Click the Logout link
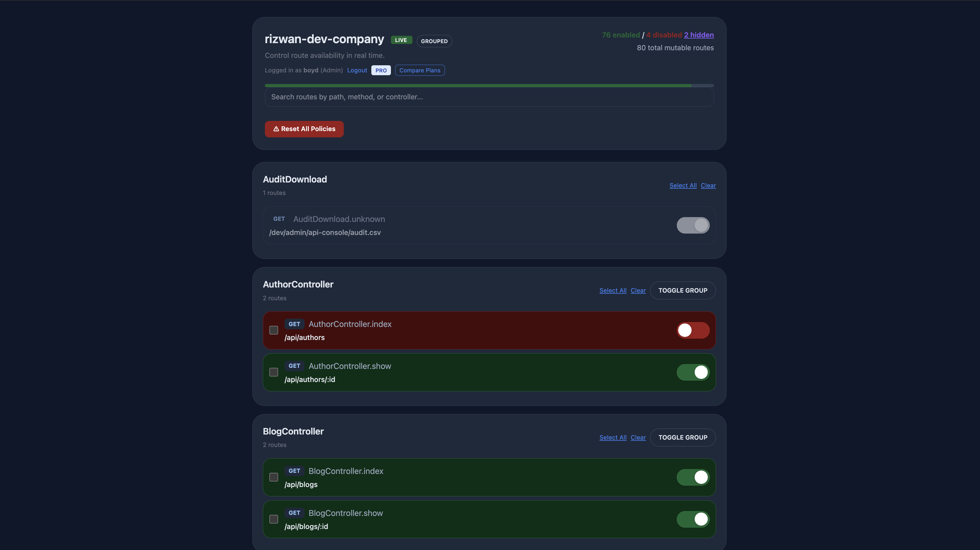980x550 pixels. click(357, 70)
